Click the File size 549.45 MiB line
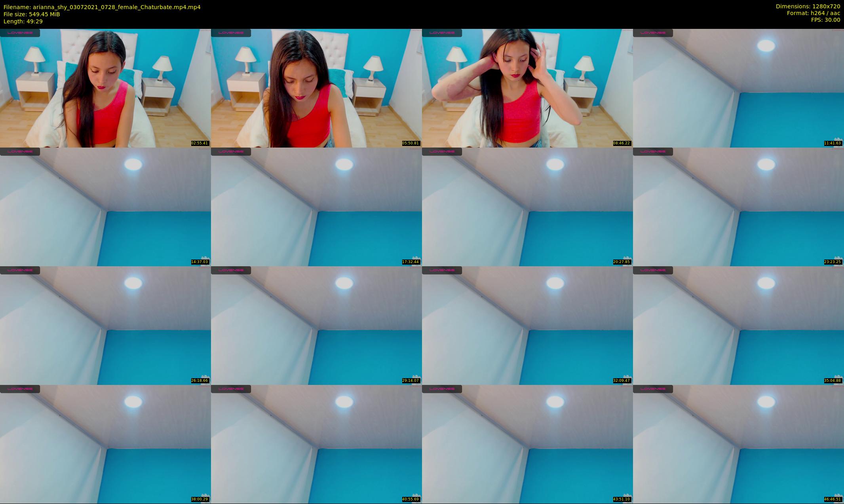The width and height of the screenshot is (844, 504). [x=32, y=14]
